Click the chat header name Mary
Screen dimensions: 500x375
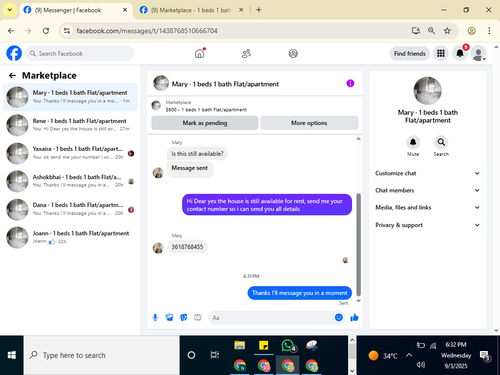[225, 84]
